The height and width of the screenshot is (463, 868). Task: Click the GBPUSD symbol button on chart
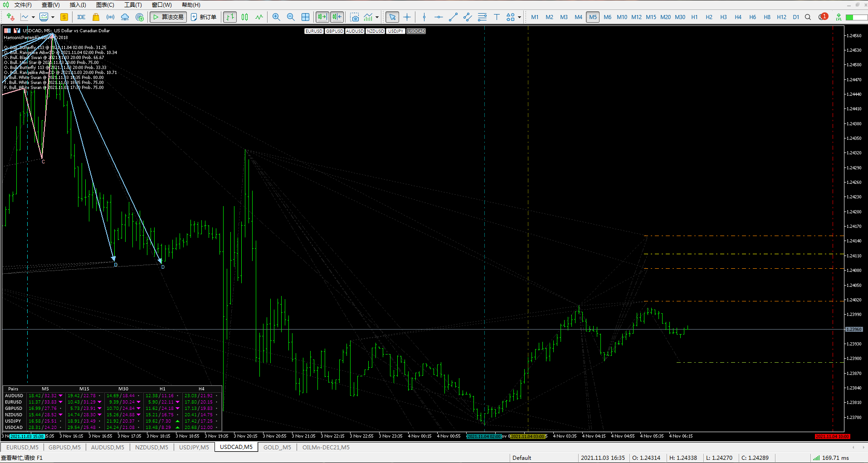[x=334, y=31]
